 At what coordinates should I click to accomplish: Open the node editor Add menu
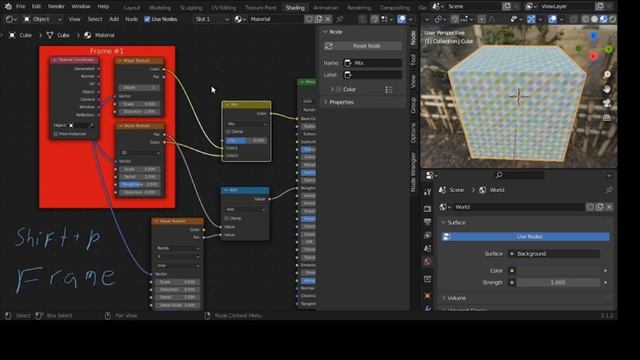point(114,19)
